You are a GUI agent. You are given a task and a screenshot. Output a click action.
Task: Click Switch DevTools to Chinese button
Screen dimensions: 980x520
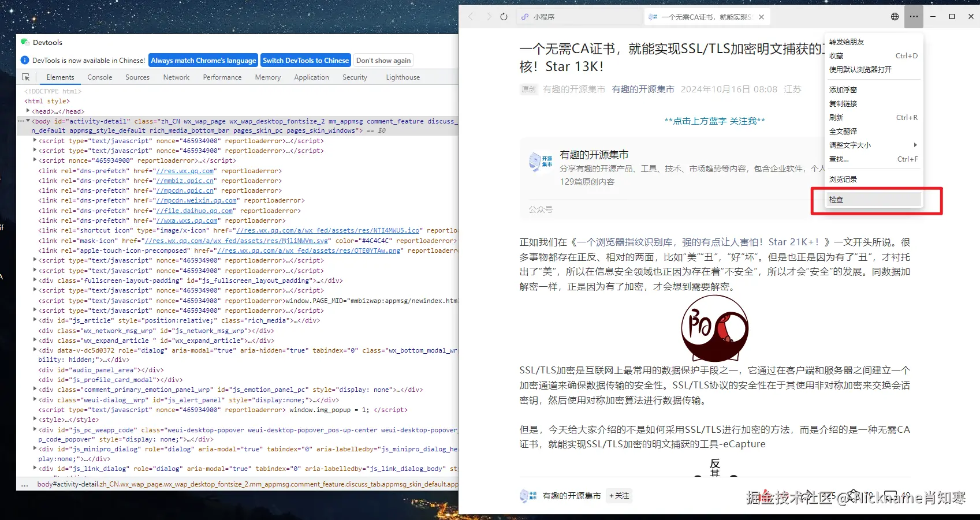(x=306, y=61)
